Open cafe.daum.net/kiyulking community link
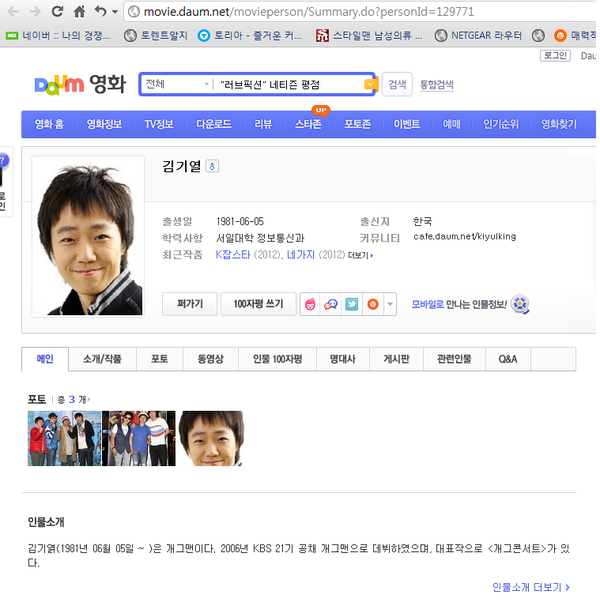This screenshot has height=602, width=600. point(464,236)
